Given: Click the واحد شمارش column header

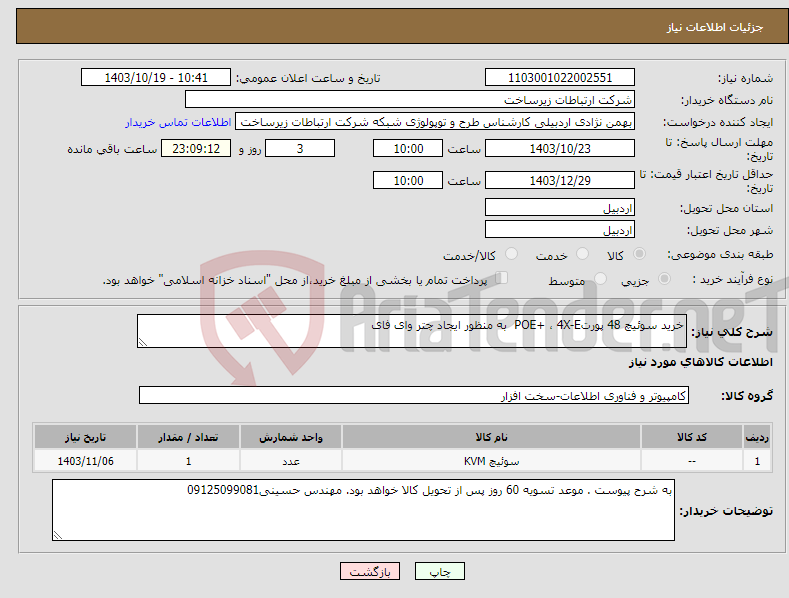Looking at the screenshot, I should (x=291, y=437).
